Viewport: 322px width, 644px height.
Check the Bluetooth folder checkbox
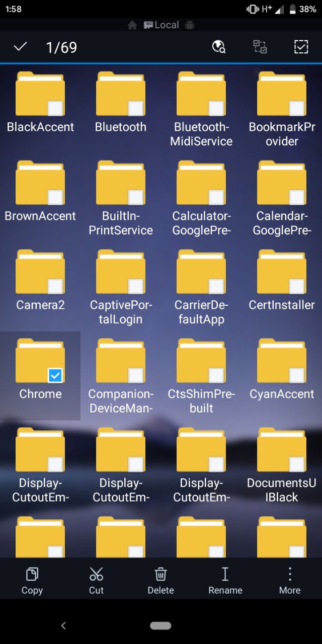pos(136,108)
